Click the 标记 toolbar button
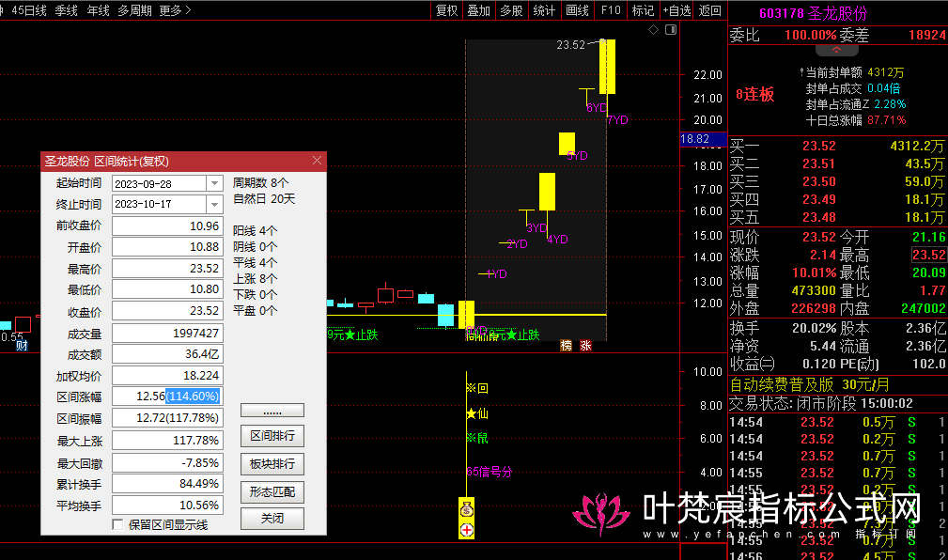Screen dimensions: 948x560 coord(643,10)
